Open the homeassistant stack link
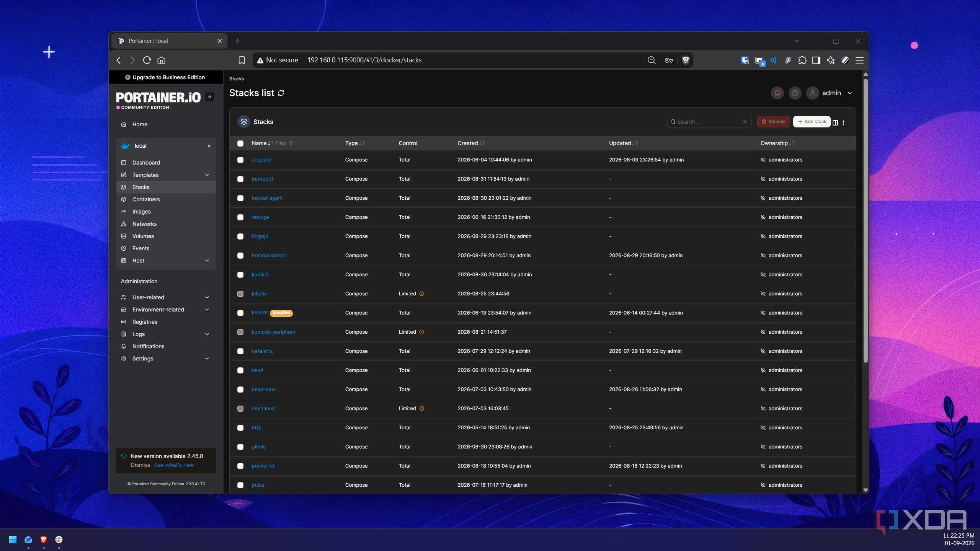Screen dimensions: 980x551 click(269, 256)
